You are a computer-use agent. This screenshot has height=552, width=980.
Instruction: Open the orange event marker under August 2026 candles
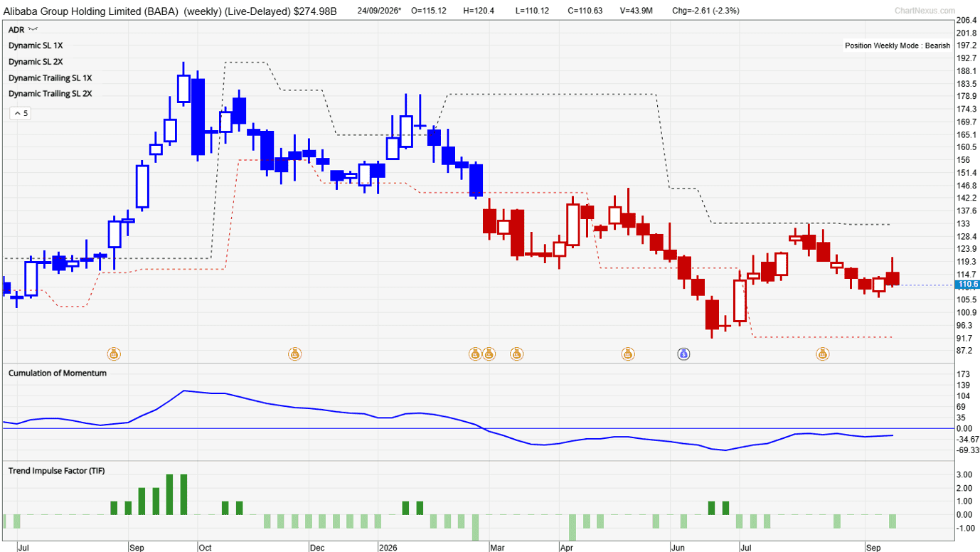(823, 353)
